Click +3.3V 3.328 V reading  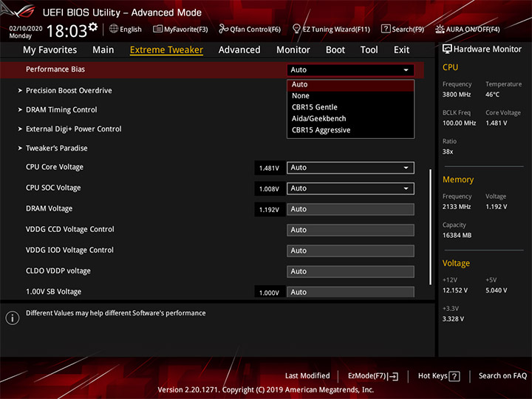(453, 319)
